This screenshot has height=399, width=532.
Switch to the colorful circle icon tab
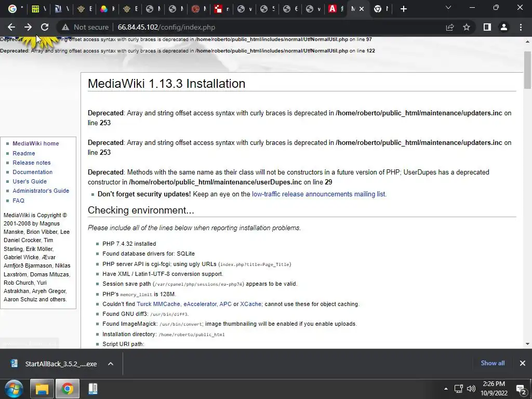pyautogui.click(x=107, y=9)
